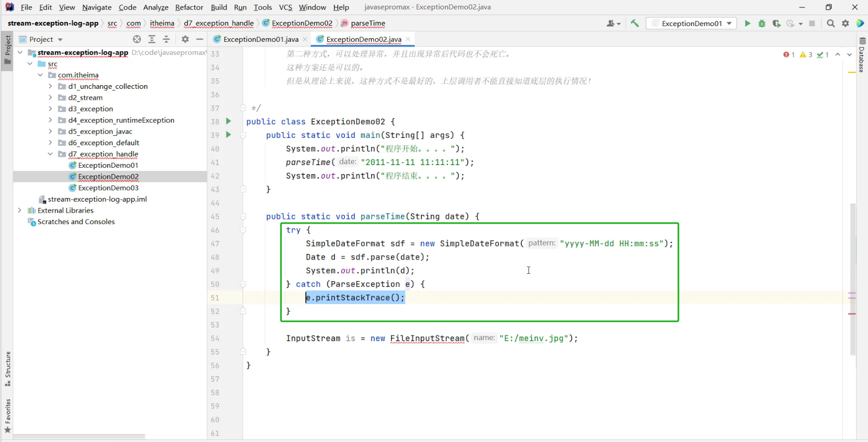
Task: Select ExceptionDemo03 in the project tree
Action: click(x=108, y=188)
